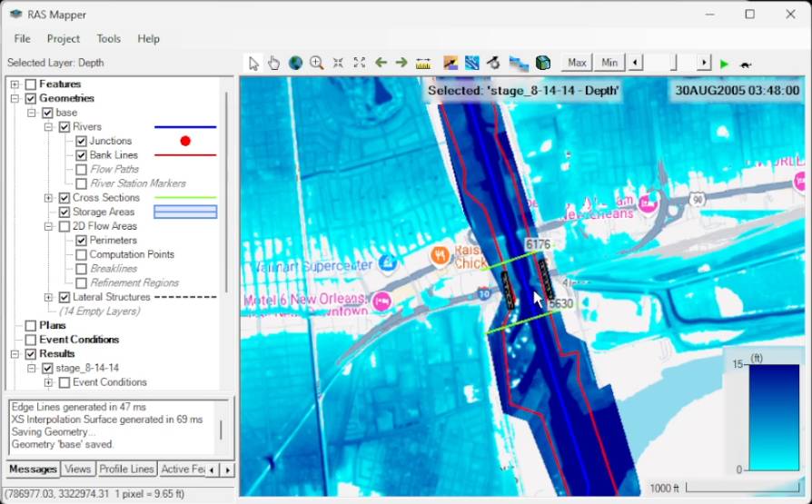Go to next view with right green arrow
The width and height of the screenshot is (812, 504).
(x=401, y=63)
